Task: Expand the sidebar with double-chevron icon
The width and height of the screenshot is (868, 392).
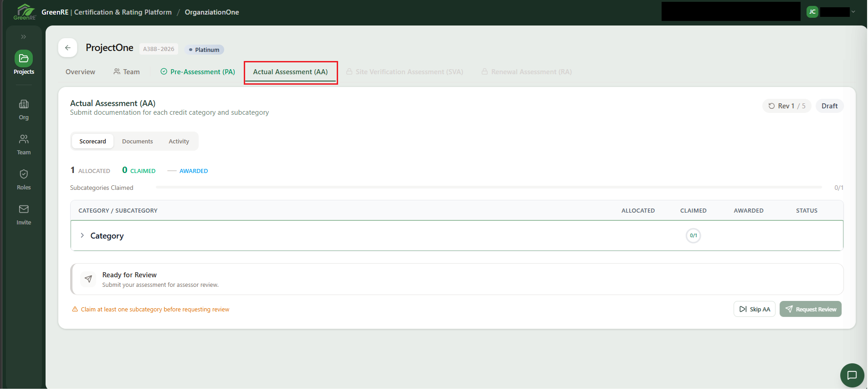Action: pyautogui.click(x=24, y=37)
